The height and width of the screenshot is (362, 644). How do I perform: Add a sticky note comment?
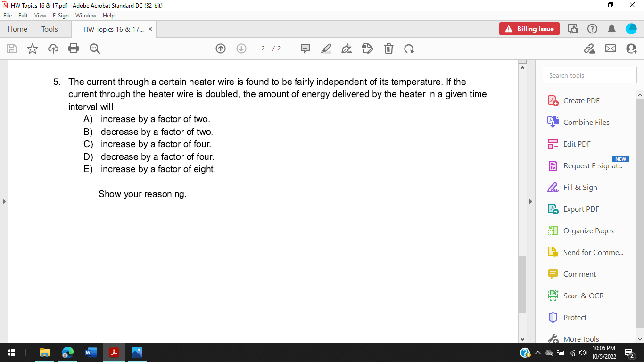(x=305, y=49)
